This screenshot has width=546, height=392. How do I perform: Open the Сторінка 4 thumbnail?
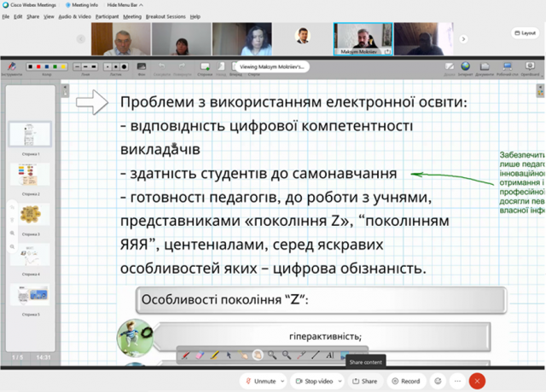[30, 255]
